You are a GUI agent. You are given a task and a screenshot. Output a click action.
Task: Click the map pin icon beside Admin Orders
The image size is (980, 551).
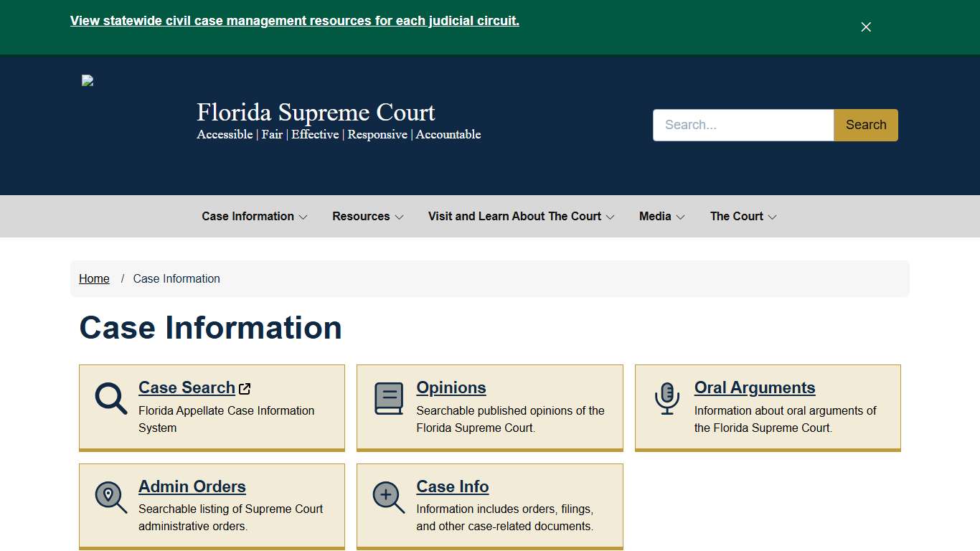pyautogui.click(x=110, y=496)
